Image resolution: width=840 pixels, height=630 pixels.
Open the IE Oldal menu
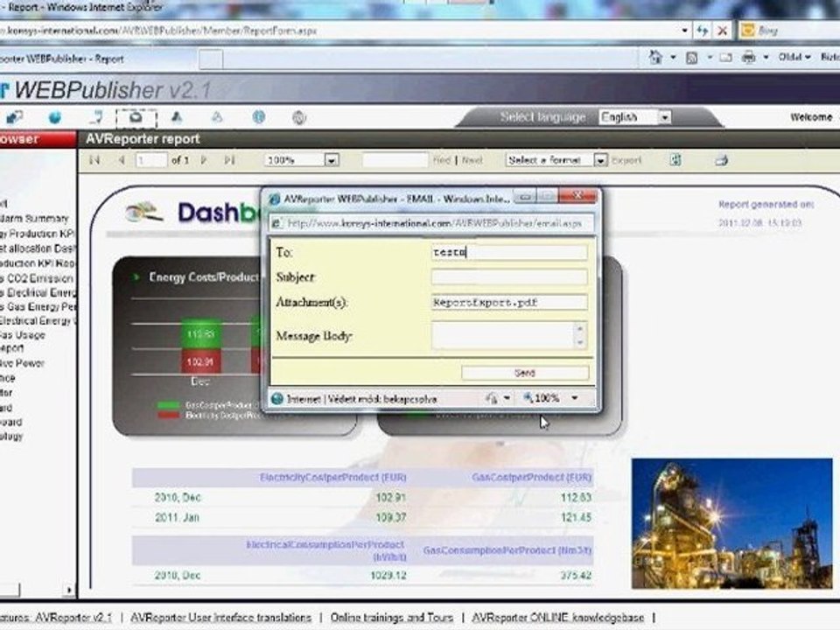(794, 57)
